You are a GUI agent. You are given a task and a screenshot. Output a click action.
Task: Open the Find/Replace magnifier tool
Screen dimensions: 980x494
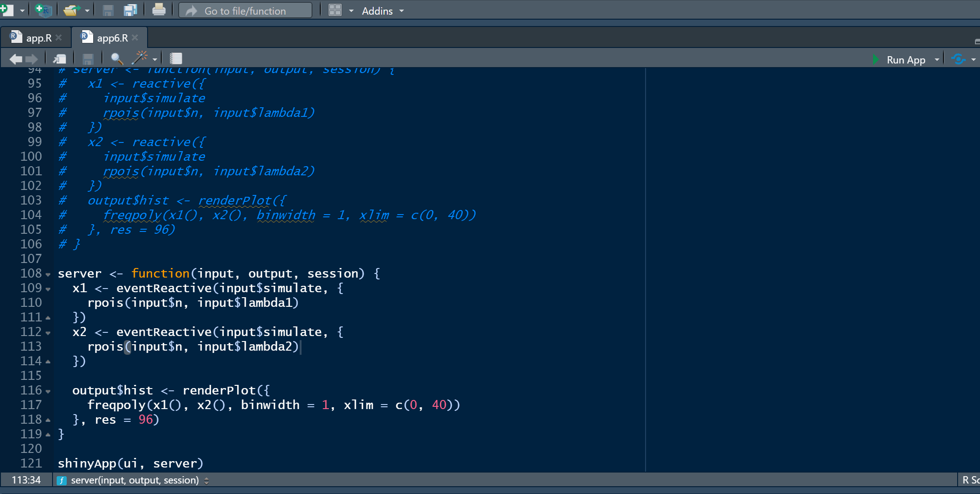point(117,59)
